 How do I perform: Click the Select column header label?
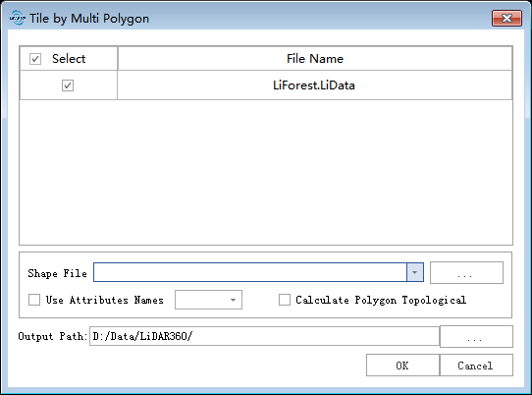pyautogui.click(x=69, y=59)
